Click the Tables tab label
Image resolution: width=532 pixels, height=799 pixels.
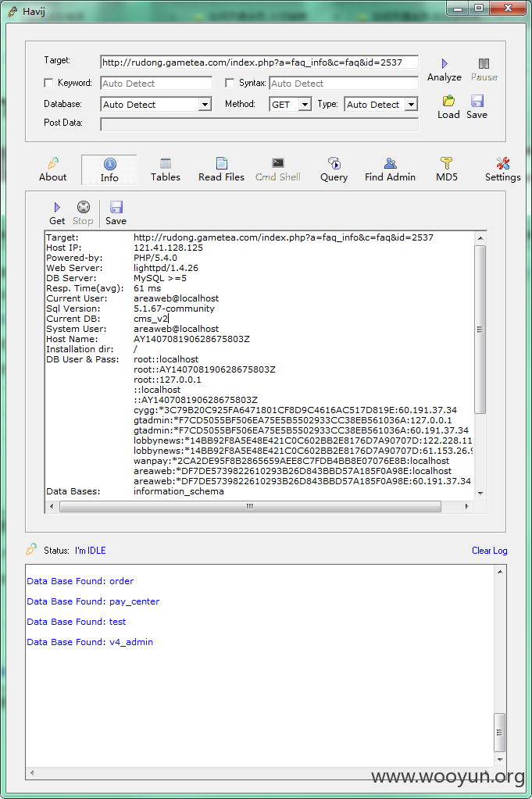coord(166,177)
